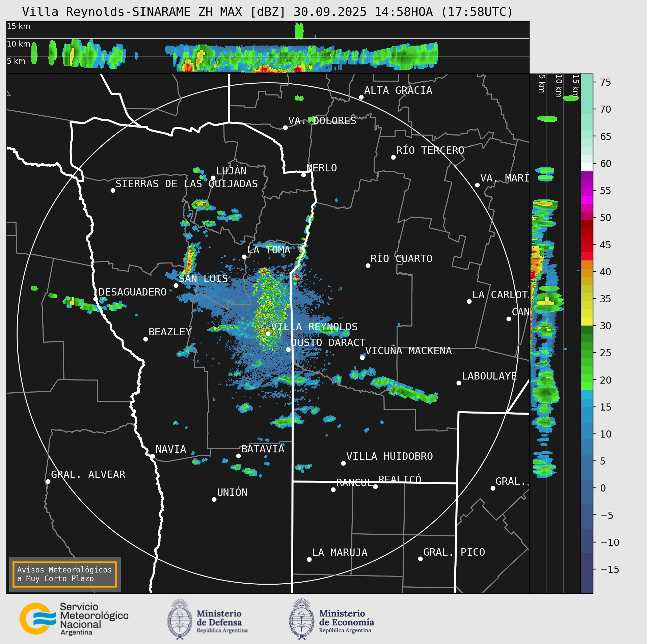This screenshot has height=644, width=647.
Task: Click the JUSTO DARACT city label
Action: click(x=329, y=343)
